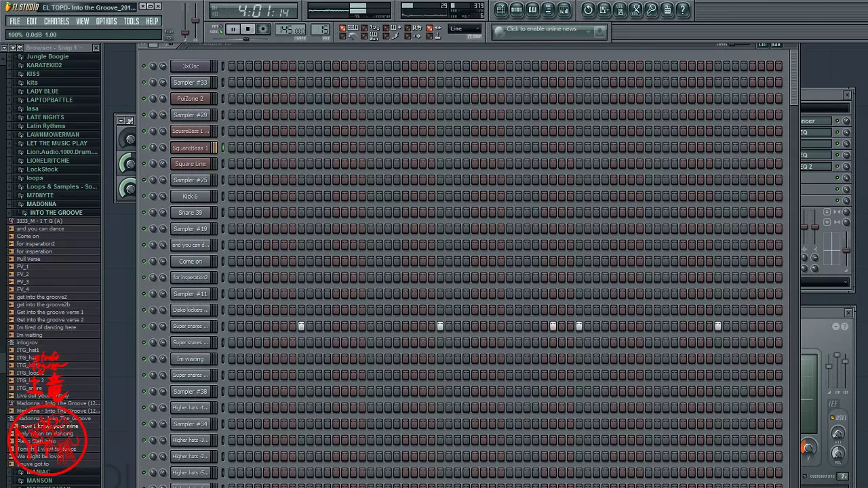Open the project info document icon

pyautogui.click(x=667, y=9)
